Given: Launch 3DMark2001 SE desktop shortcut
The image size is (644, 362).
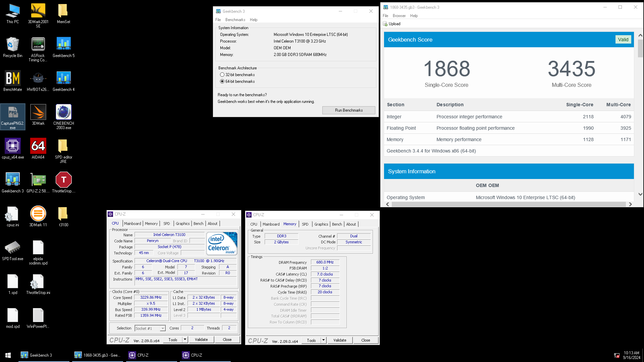Looking at the screenshot, I should [x=38, y=15].
